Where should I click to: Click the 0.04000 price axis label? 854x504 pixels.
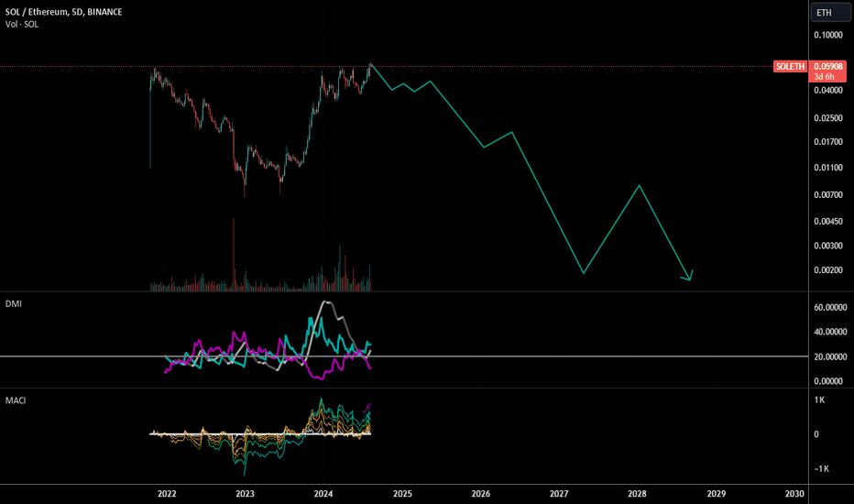click(827, 90)
